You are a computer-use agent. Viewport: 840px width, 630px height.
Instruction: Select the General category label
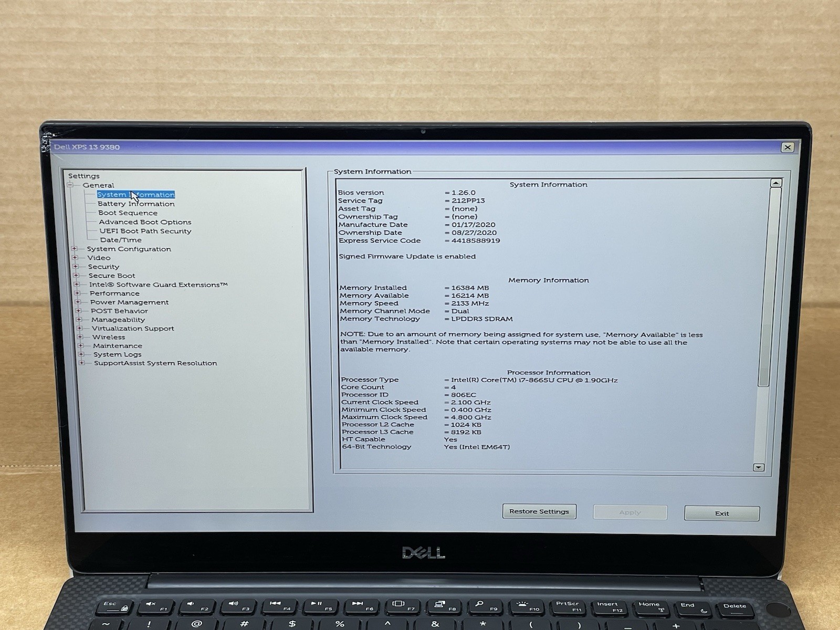[98, 185]
